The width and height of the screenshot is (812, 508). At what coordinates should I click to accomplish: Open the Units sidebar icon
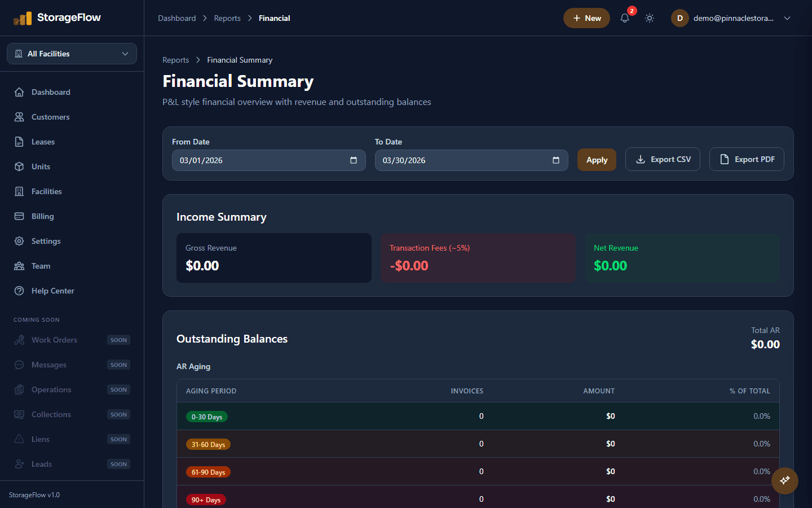[x=19, y=167]
